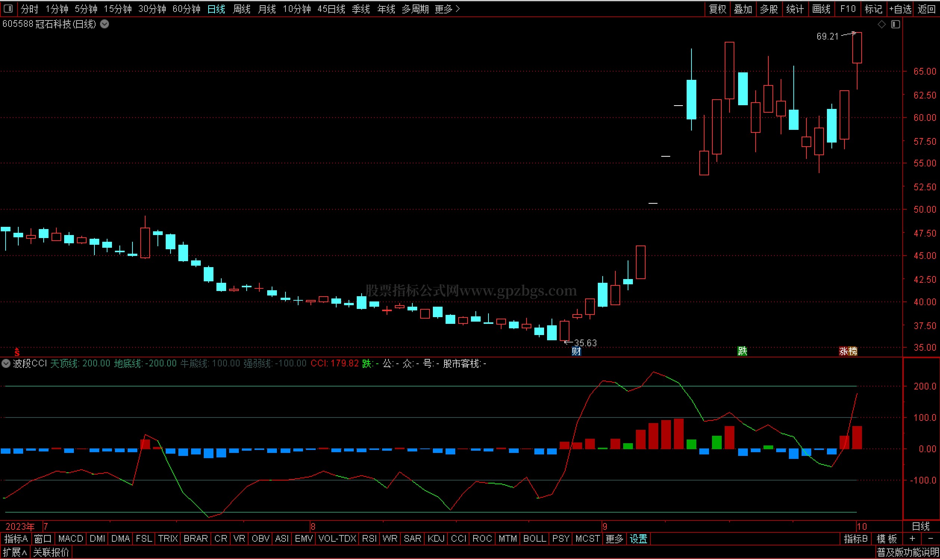This screenshot has width=940, height=560.
Task: Select the 10分钟 period tab
Action: pos(297,9)
